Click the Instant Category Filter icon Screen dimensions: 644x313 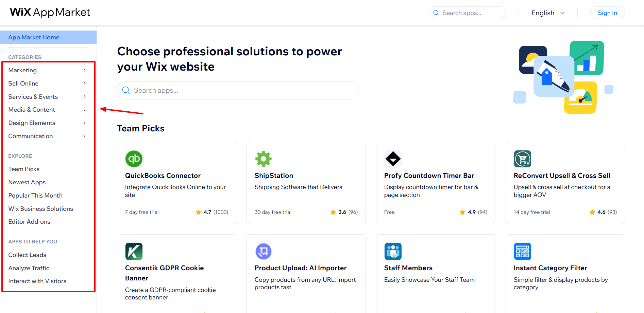523,252
